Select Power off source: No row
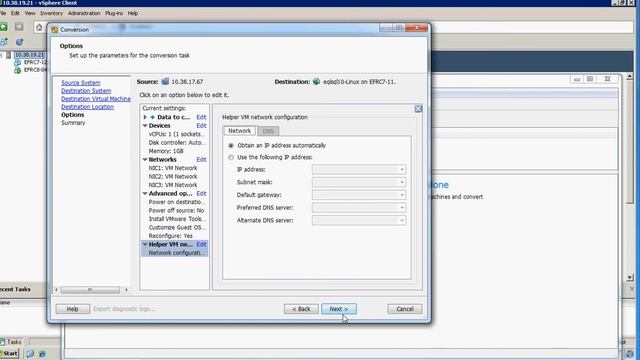 click(x=176, y=211)
